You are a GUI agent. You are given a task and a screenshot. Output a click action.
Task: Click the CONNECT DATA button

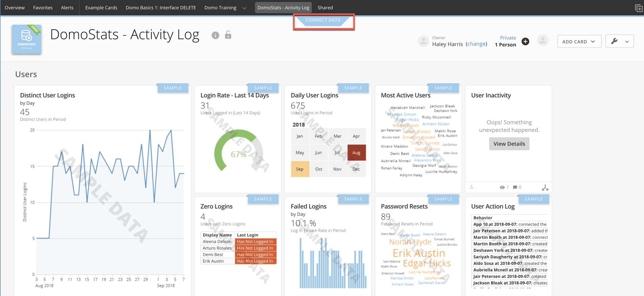point(323,21)
